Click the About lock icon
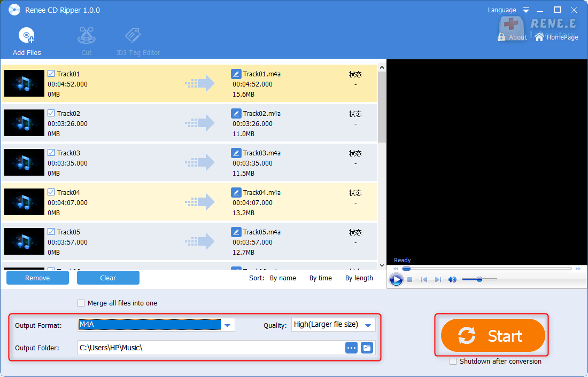This screenshot has height=377, width=588. click(x=501, y=37)
